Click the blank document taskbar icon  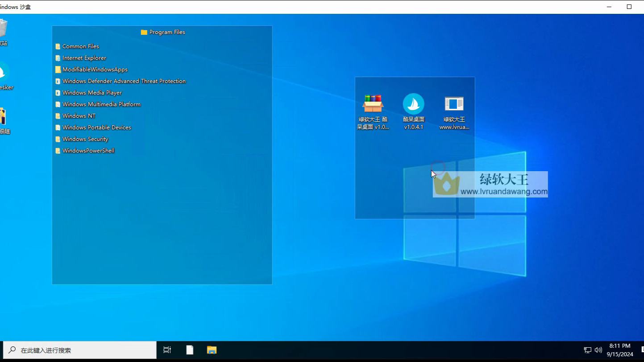tap(190, 350)
